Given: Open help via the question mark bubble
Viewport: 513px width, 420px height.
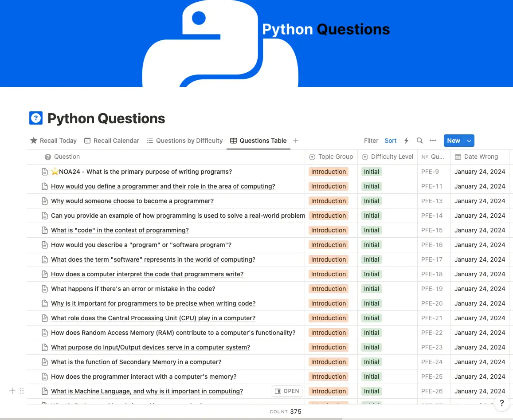Looking at the screenshot, I should pos(501,403).
